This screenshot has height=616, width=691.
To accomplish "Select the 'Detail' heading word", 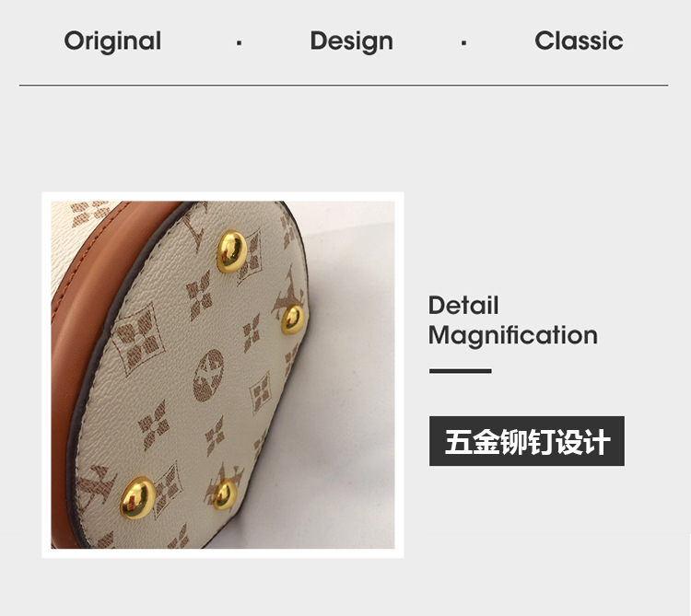I will (463, 305).
